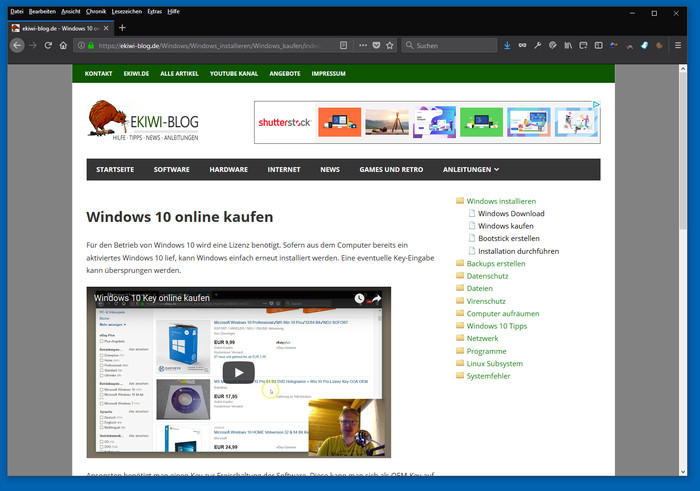Click the private mask toolbar icon

(x=522, y=45)
